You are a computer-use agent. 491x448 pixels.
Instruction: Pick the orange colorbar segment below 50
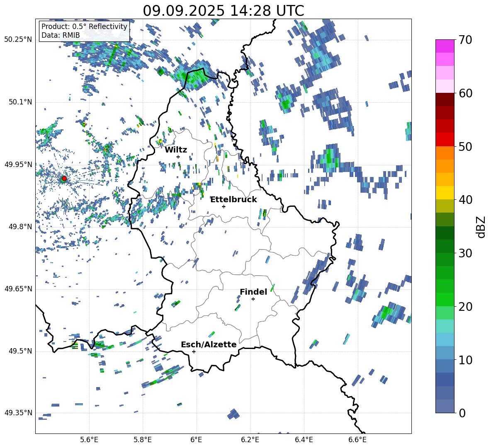coord(445,153)
